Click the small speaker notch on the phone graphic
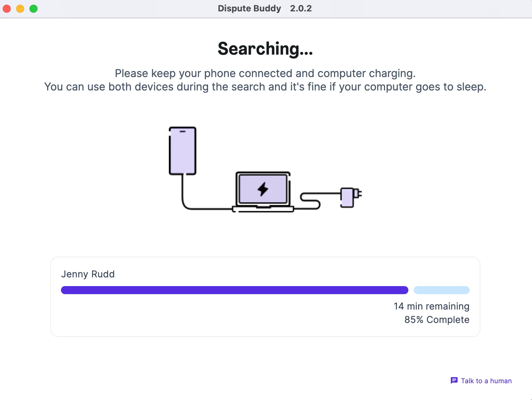Image resolution: width=532 pixels, height=400 pixels. (182, 132)
